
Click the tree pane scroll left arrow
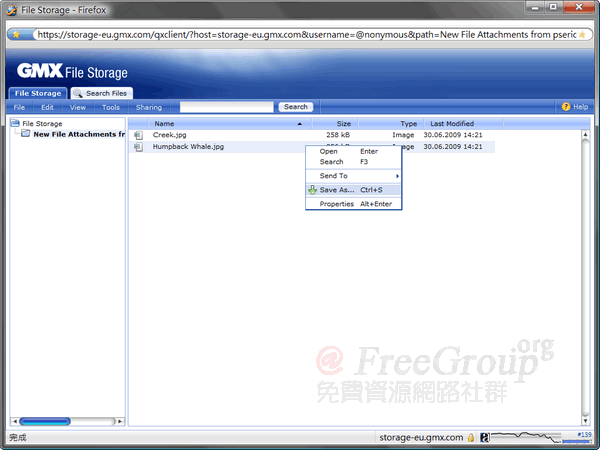(15, 421)
